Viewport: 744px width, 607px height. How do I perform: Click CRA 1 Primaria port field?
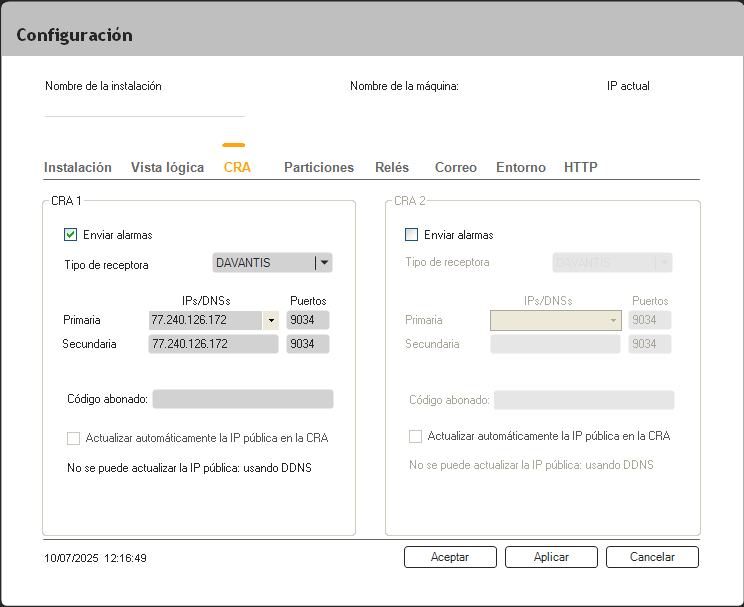point(307,320)
